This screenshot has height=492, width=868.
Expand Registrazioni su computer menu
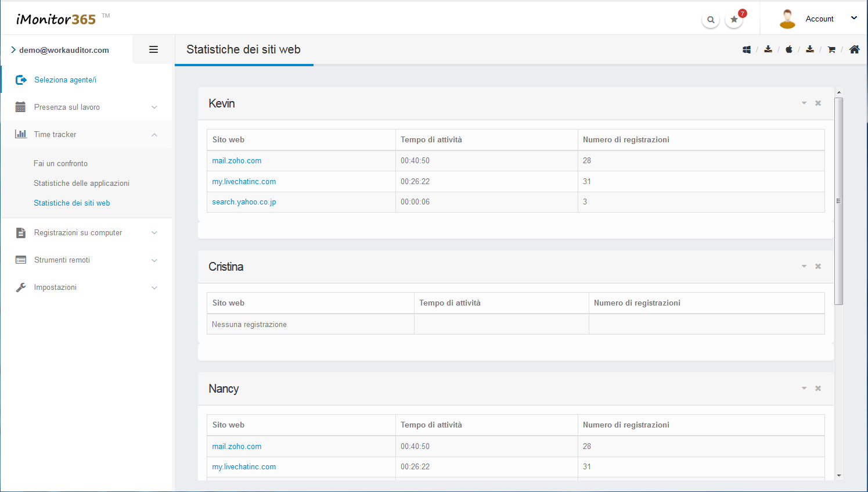(x=87, y=233)
